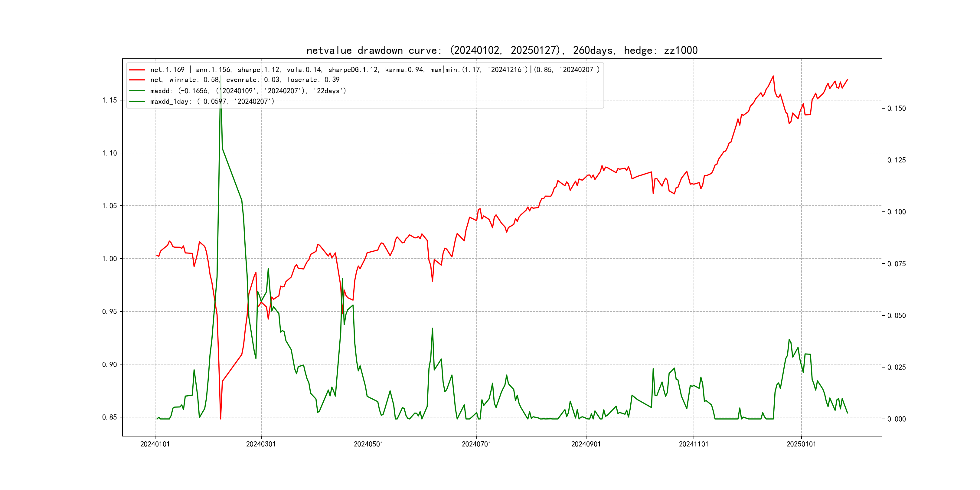Click the red line sample beside winrate legend entry

coord(137,80)
